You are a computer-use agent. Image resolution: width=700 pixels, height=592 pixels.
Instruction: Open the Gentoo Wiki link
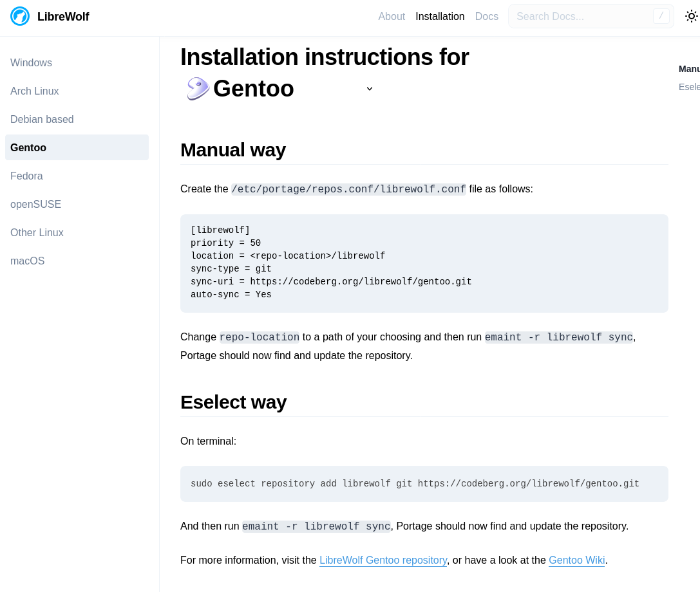577,560
